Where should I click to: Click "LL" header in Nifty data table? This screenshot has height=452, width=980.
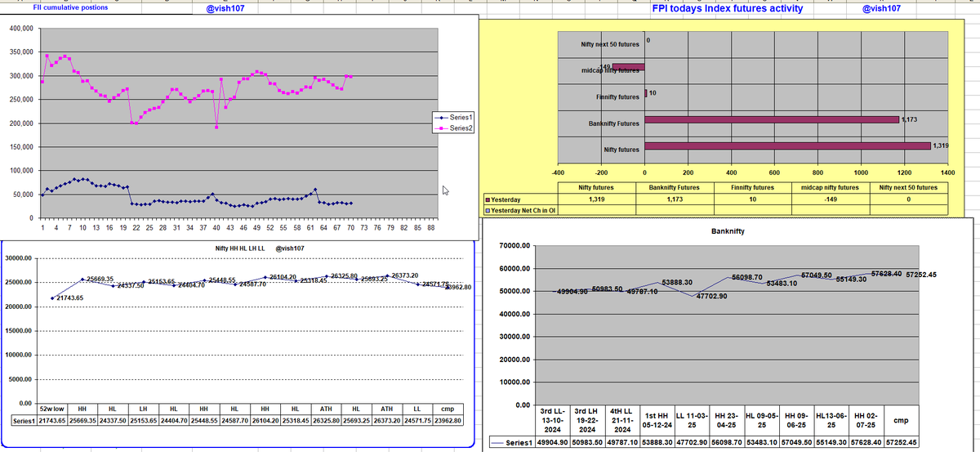click(417, 407)
